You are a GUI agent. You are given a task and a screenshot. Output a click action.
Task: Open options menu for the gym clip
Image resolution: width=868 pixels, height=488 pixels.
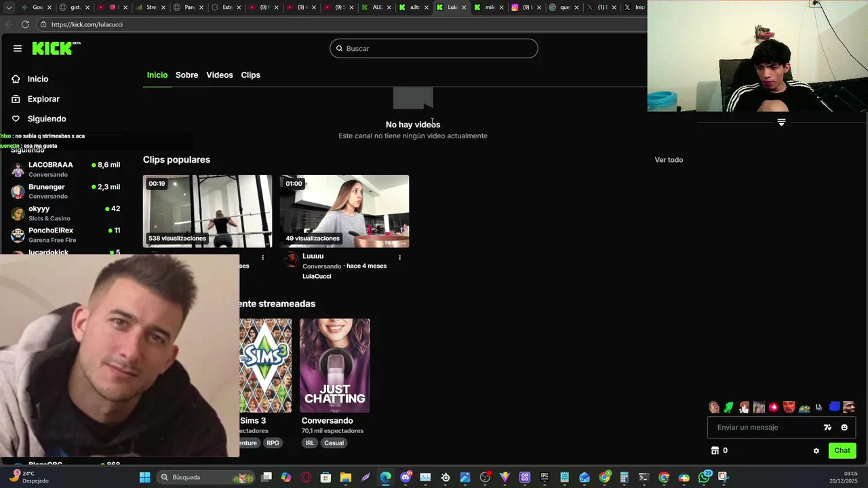pos(262,258)
